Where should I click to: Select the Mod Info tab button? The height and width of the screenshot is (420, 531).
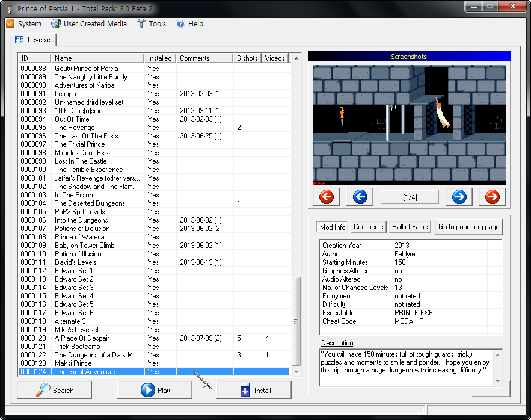[x=333, y=227]
